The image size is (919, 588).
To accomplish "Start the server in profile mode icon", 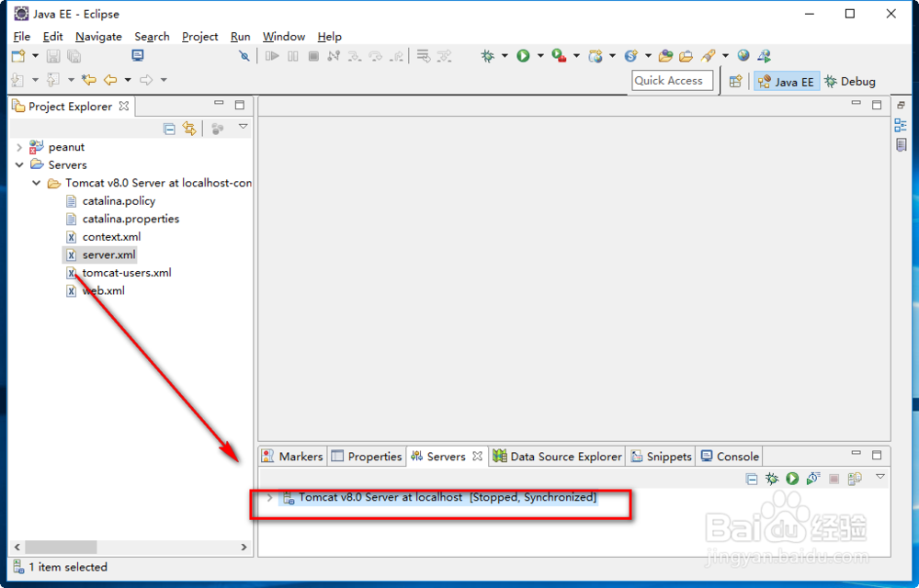I will 813,479.
